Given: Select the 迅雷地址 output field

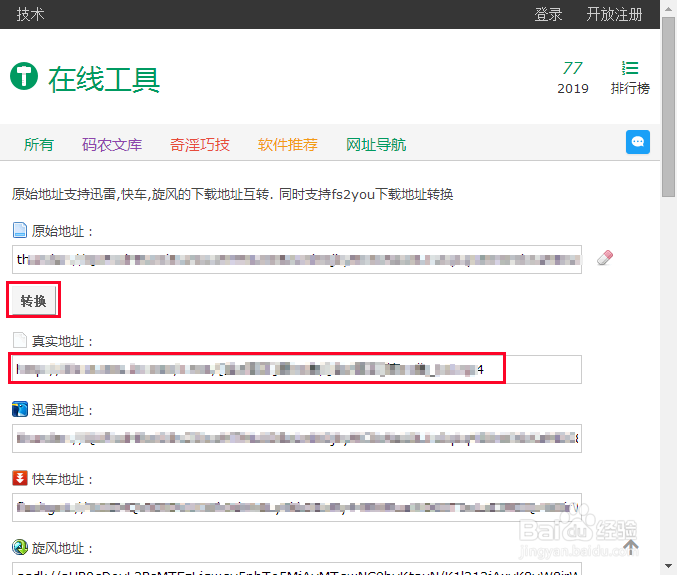Looking at the screenshot, I should click(297, 438).
